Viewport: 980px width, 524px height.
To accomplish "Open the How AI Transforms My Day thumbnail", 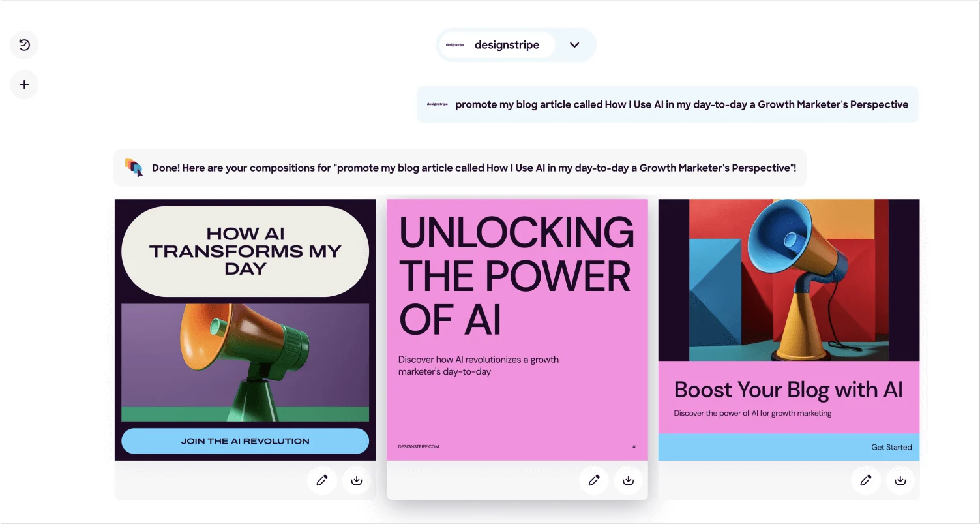I will (245, 330).
